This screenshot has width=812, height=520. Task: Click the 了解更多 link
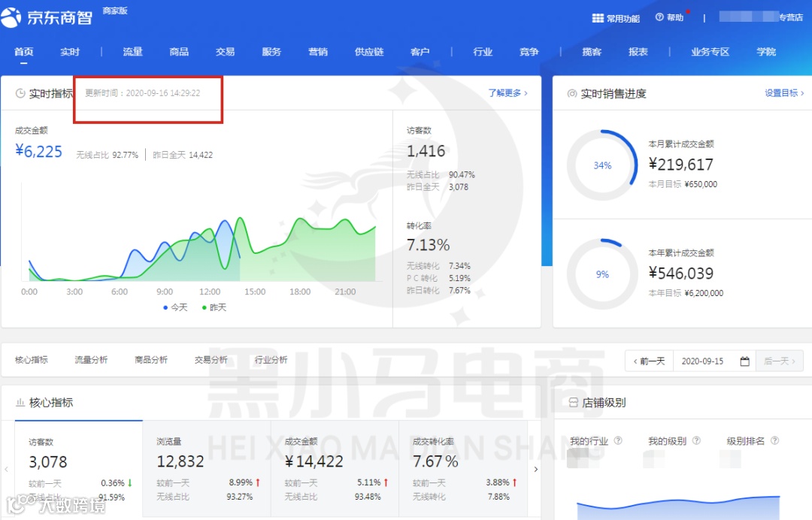pos(508,93)
